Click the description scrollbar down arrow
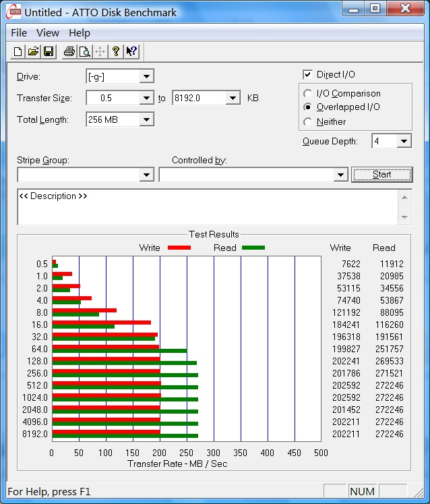This screenshot has width=430, height=504. click(404, 217)
